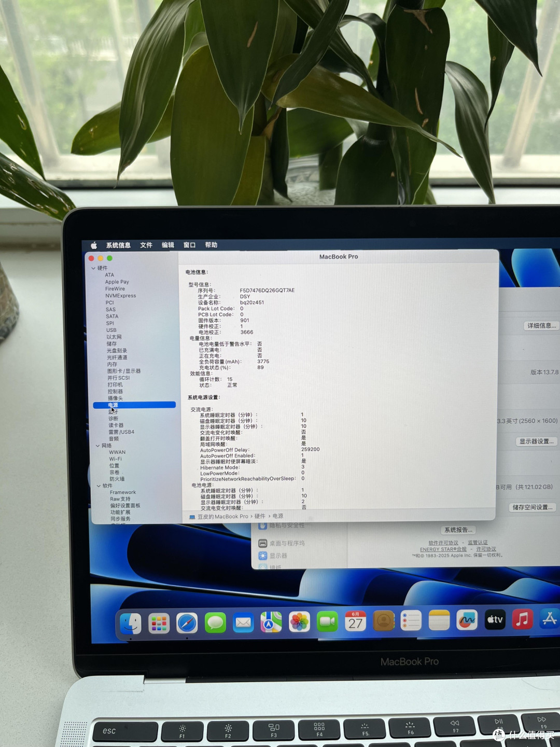
Task: Open the Contacts app in Dock
Action: [384, 620]
